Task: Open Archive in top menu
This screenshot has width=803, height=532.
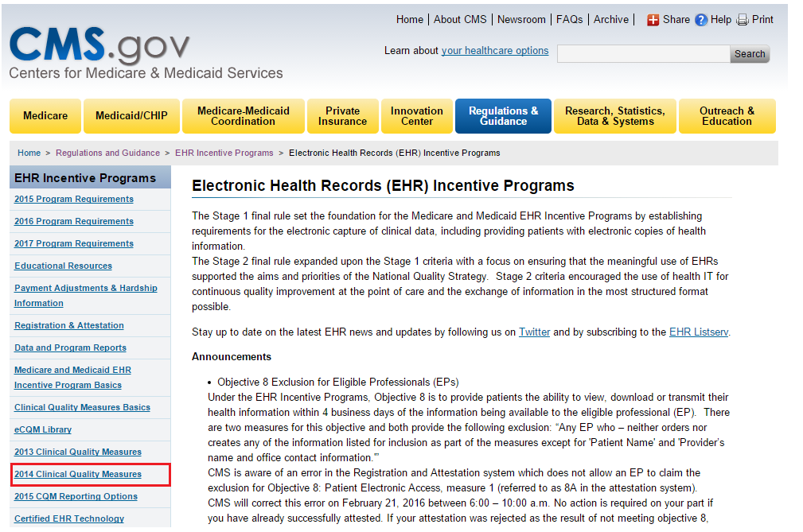Action: [x=611, y=19]
